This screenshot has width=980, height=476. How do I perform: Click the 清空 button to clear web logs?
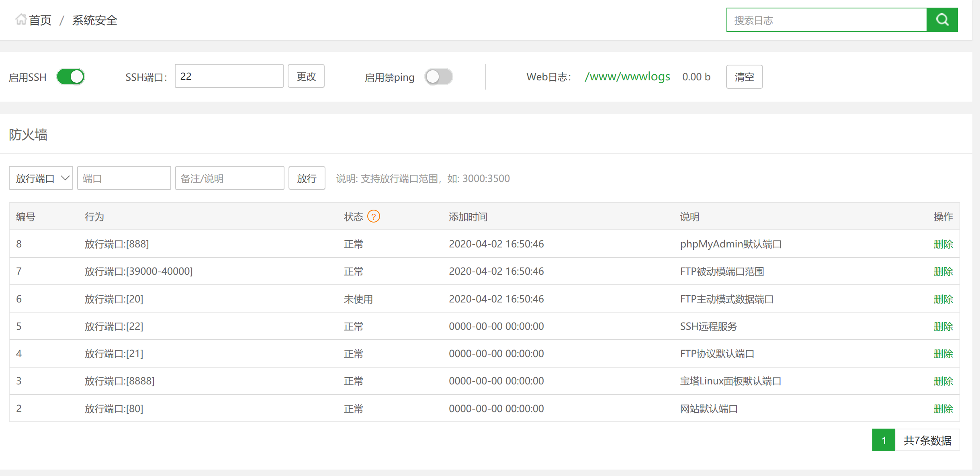point(744,76)
